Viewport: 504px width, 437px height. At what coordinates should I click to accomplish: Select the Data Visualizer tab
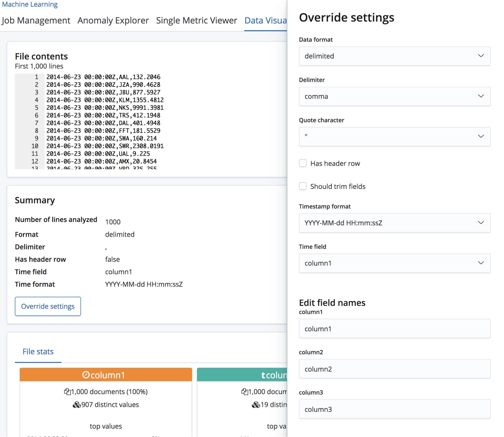click(266, 20)
